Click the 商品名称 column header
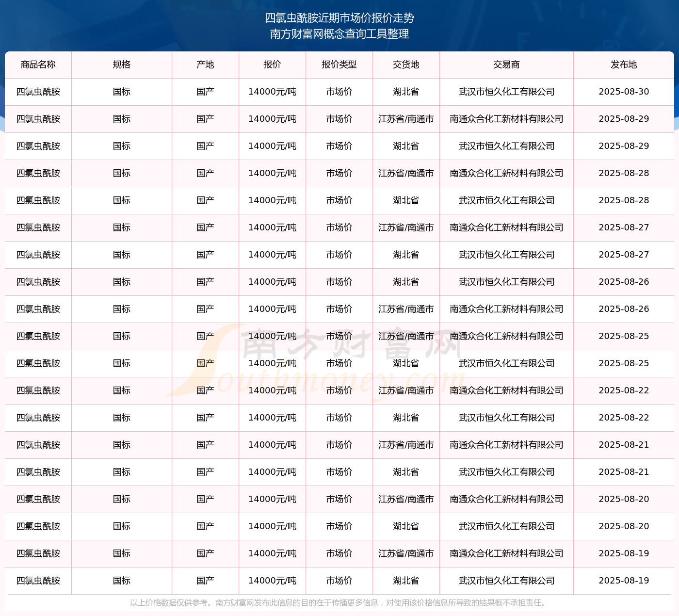The height and width of the screenshot is (616, 679). tap(38, 65)
